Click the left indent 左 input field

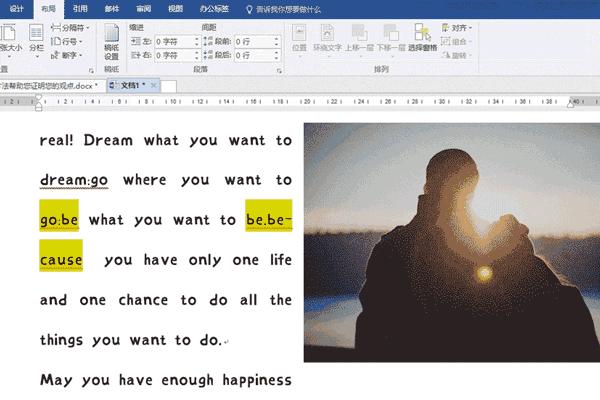click(178, 41)
